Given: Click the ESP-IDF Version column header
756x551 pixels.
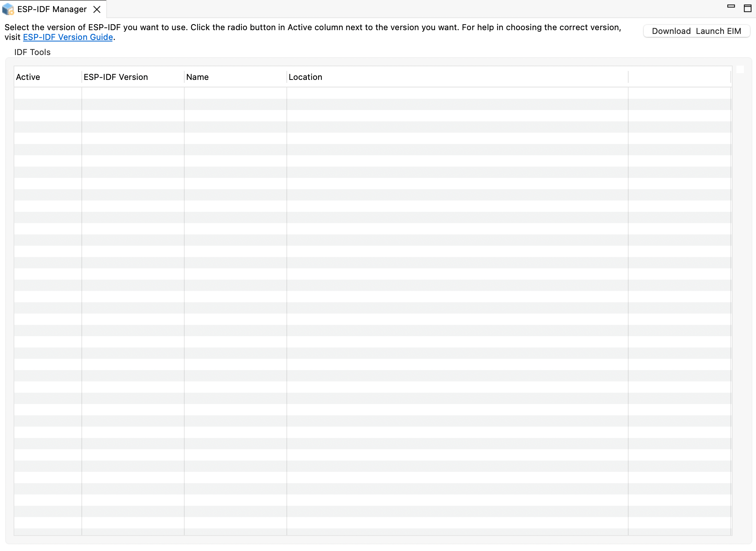Looking at the screenshot, I should coord(116,77).
